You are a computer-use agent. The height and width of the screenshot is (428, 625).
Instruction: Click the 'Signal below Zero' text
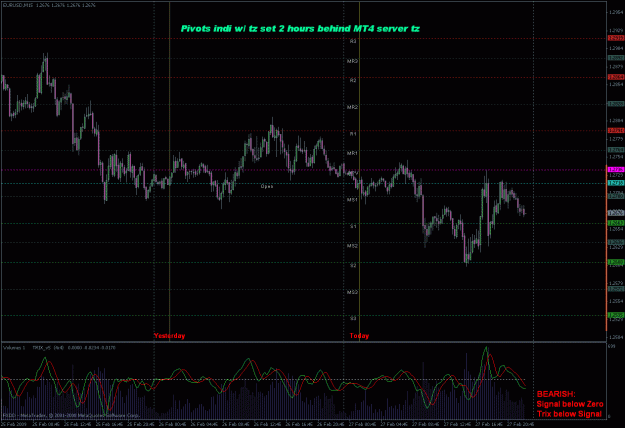(570, 404)
